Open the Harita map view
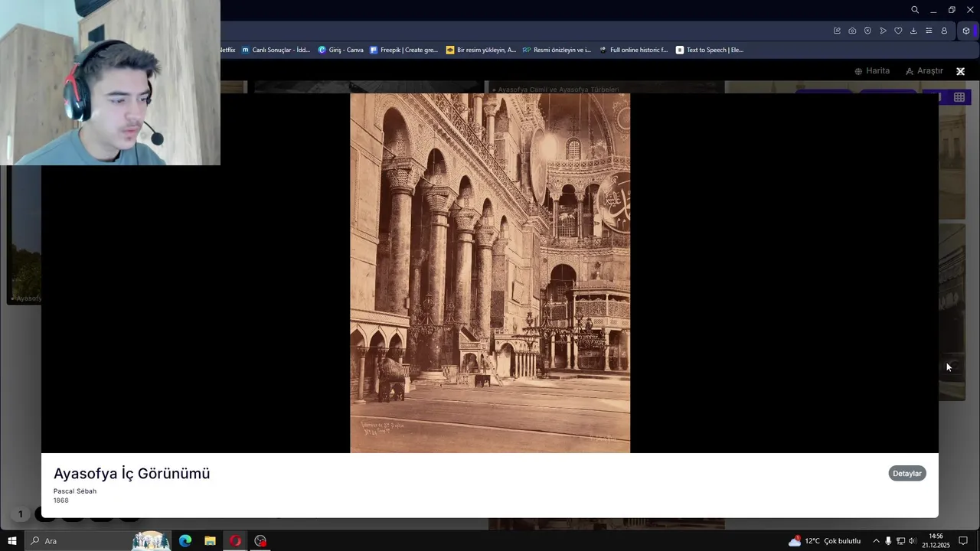This screenshot has height=551, width=980. 872,71
